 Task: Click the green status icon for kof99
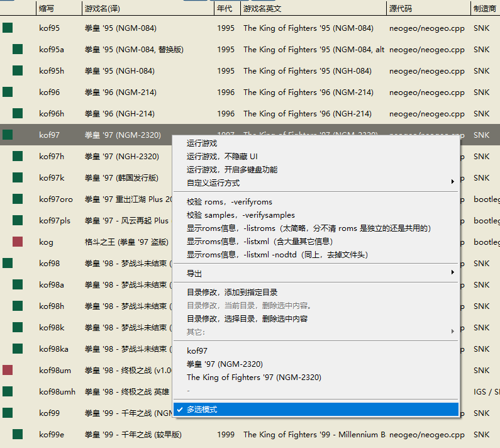(x=8, y=413)
